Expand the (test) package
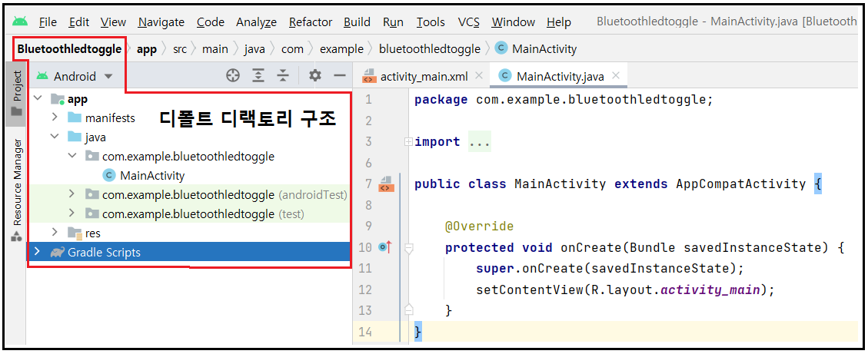This screenshot has width=868, height=354. click(72, 213)
